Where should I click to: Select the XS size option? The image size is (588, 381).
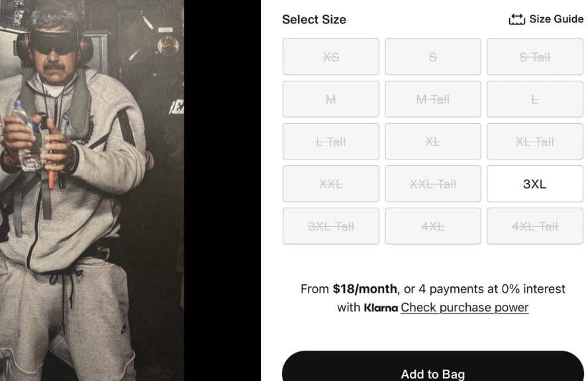tap(331, 57)
